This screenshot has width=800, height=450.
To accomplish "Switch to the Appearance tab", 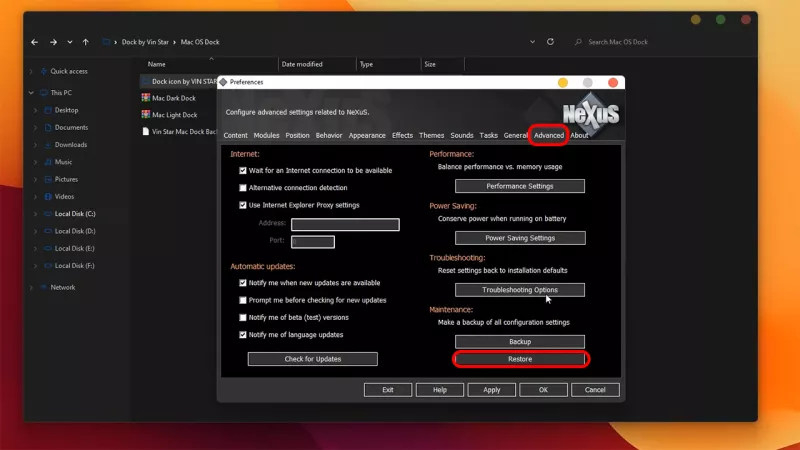I will 367,136.
